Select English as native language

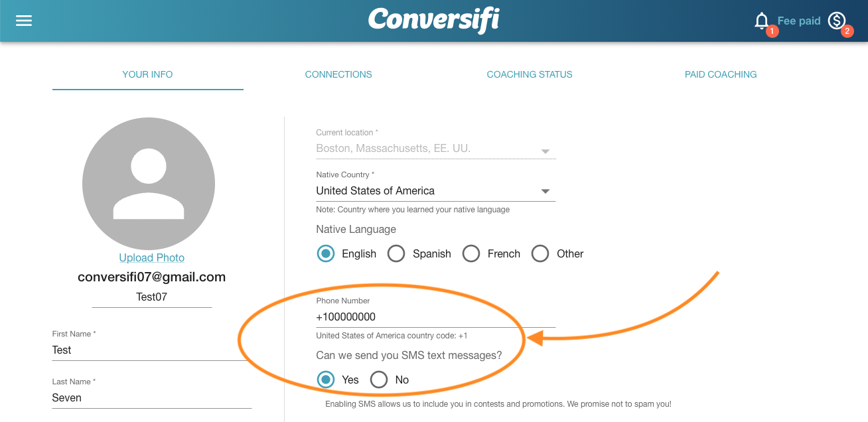tap(326, 253)
